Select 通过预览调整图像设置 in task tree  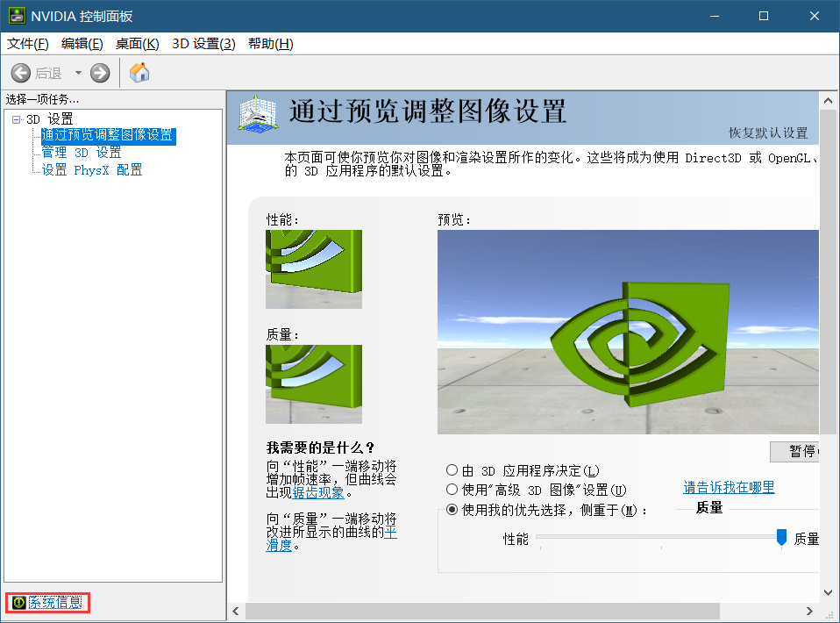(107, 135)
